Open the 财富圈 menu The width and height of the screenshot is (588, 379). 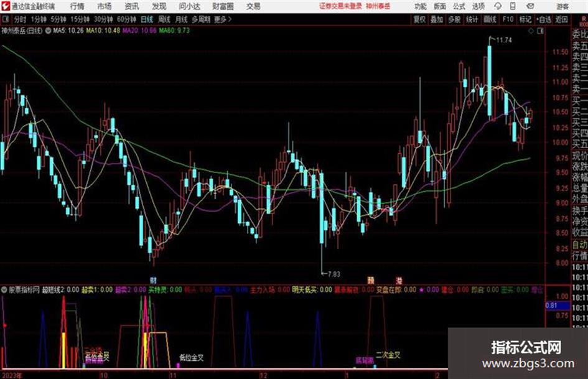coord(223,6)
